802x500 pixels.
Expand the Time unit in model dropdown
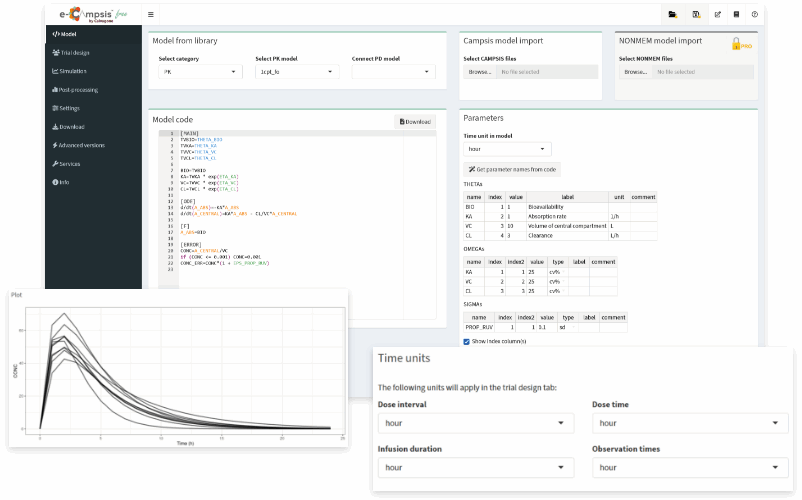point(508,149)
